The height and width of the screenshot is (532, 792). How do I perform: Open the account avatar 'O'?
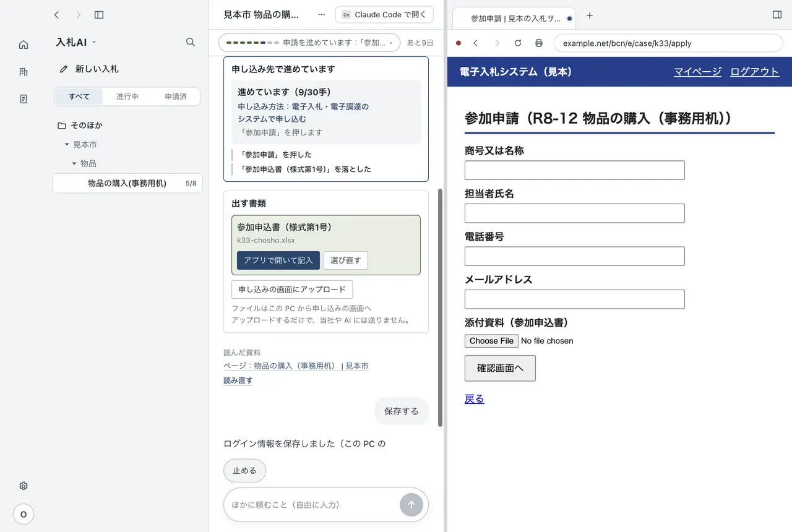pos(24,514)
